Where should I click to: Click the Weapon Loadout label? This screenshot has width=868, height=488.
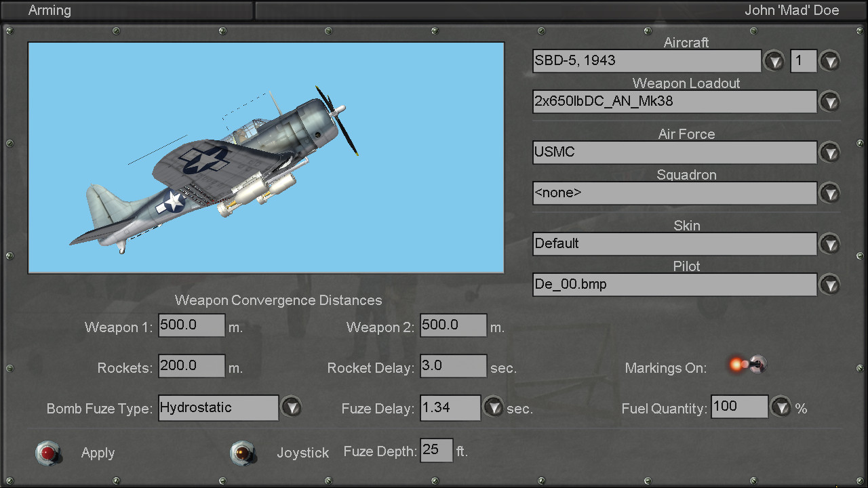pos(686,83)
